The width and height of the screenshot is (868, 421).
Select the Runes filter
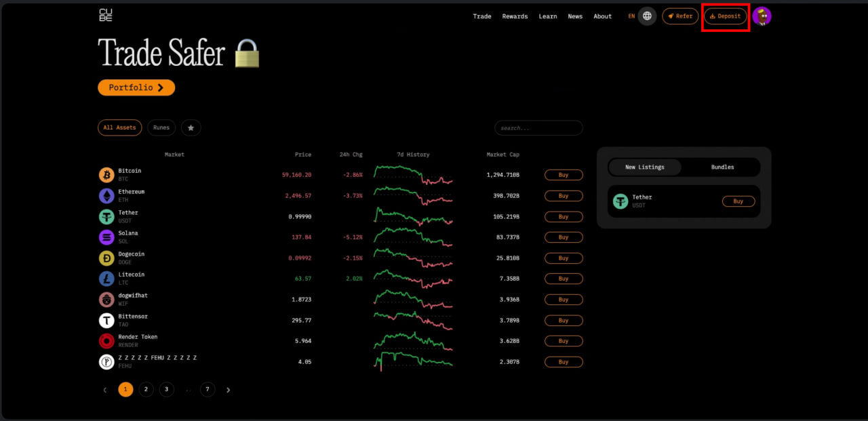coord(161,127)
